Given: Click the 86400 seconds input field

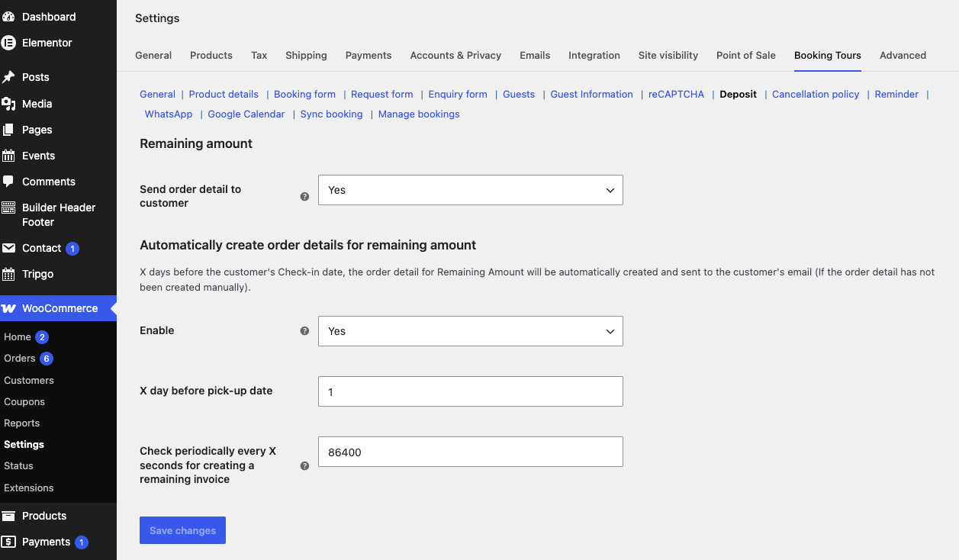Looking at the screenshot, I should pyautogui.click(x=471, y=452).
